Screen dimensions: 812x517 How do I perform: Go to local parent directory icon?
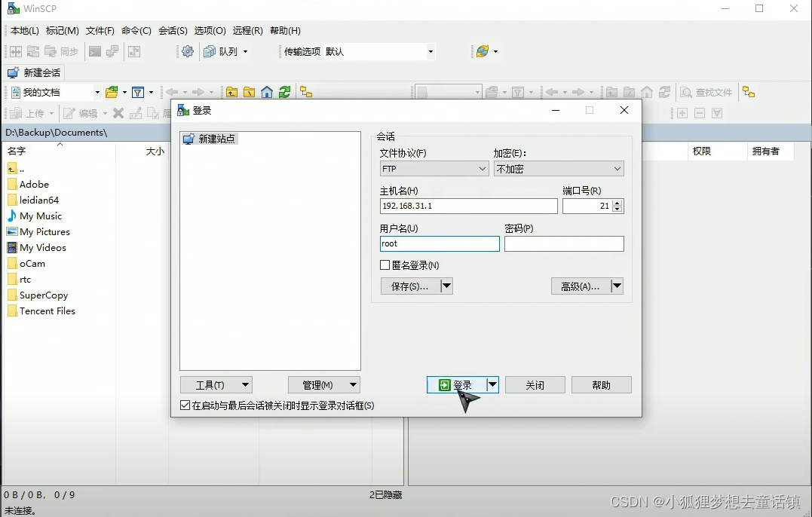click(x=231, y=92)
